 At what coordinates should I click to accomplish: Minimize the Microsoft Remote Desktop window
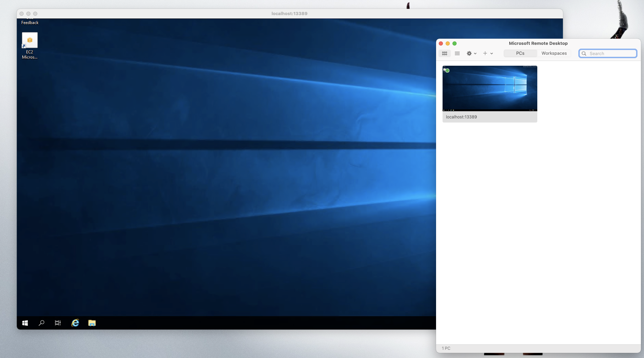pyautogui.click(x=448, y=43)
